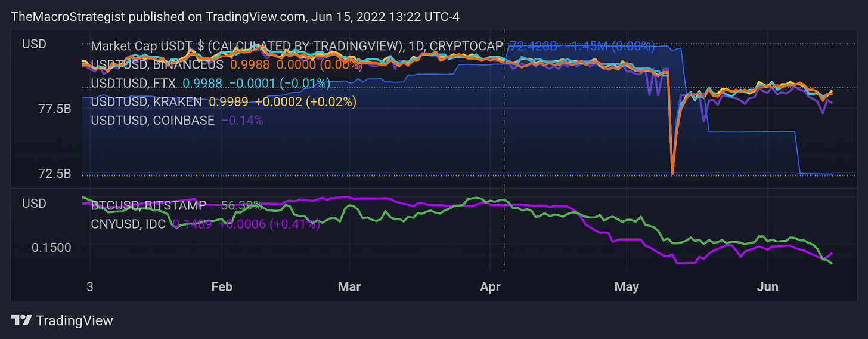The width and height of the screenshot is (868, 339).
Task: Click the USD label of upper pane
Action: click(34, 44)
